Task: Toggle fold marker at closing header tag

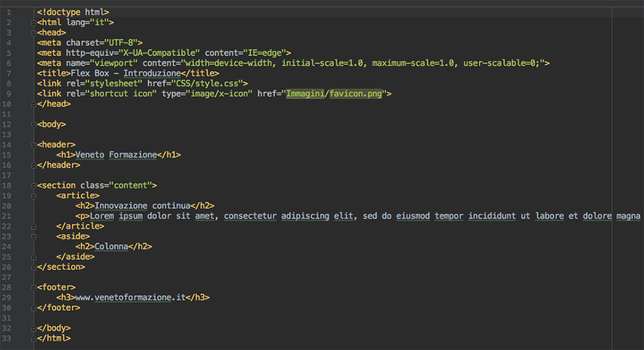Action: tap(33, 166)
